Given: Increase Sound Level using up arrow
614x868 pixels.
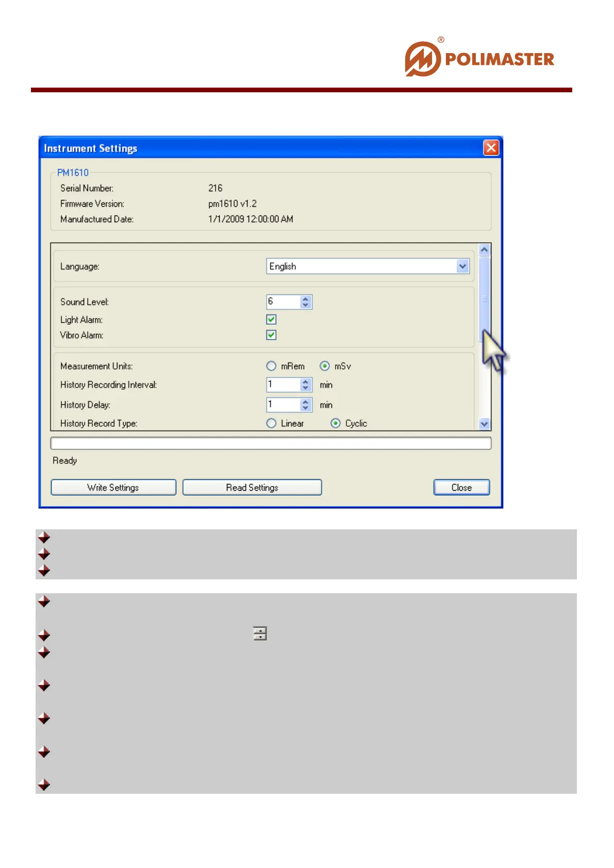Looking at the screenshot, I should (306, 298).
